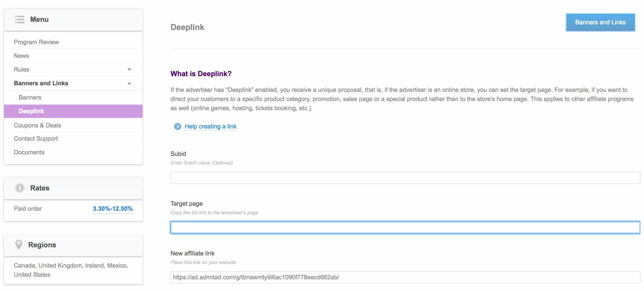The image size is (644, 291).
Task: Click the Regions map pin icon
Action: pos(19,245)
